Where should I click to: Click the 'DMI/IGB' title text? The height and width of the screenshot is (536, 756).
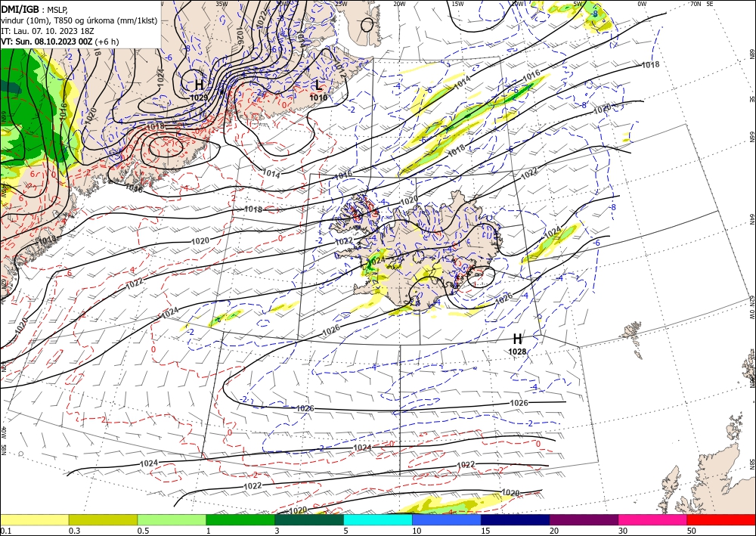[x=21, y=8]
